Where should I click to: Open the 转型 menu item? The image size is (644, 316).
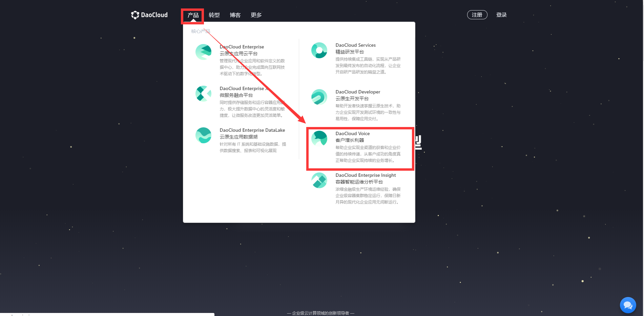tap(214, 15)
